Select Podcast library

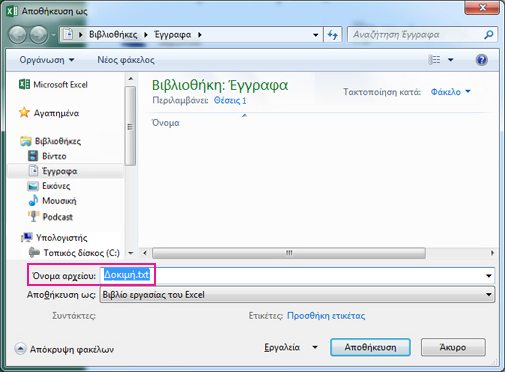pyautogui.click(x=57, y=217)
